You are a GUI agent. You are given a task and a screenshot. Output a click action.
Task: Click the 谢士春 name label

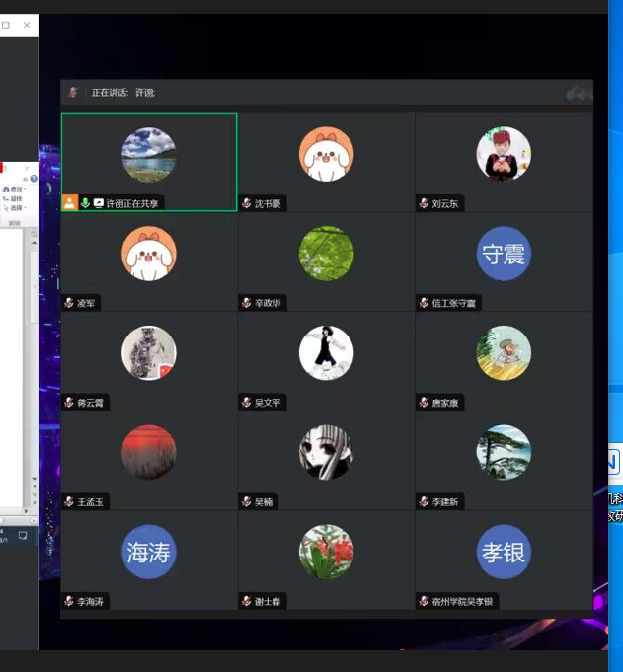pos(268,602)
